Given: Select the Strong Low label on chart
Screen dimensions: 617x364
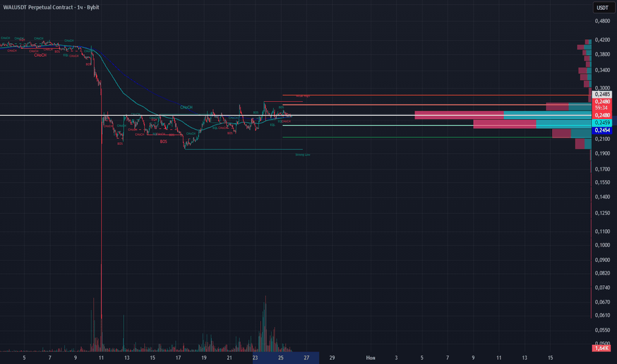Looking at the screenshot, I should (303, 155).
